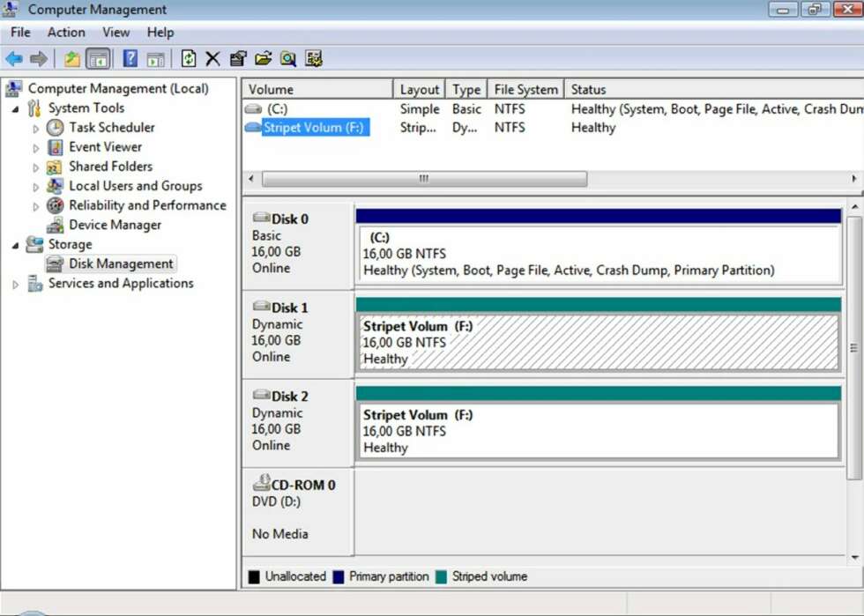Expand the Event Viewer node
Screen dimensions: 864x616
[36, 148]
